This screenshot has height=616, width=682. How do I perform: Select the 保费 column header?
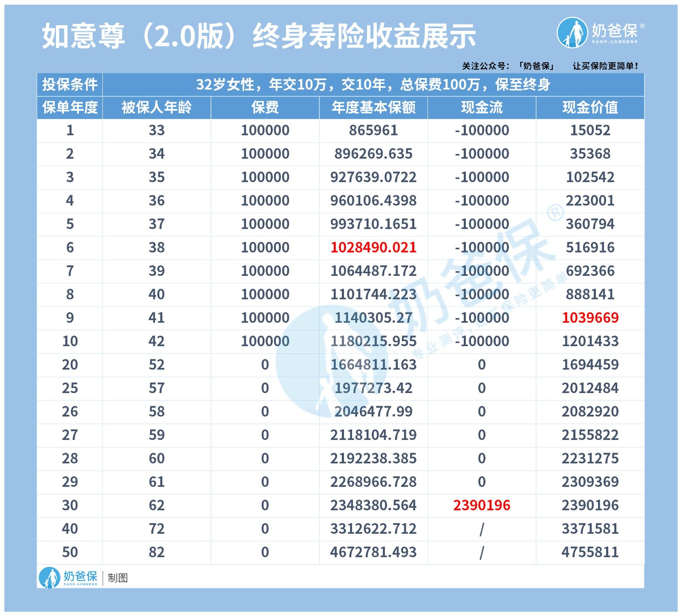click(x=265, y=107)
